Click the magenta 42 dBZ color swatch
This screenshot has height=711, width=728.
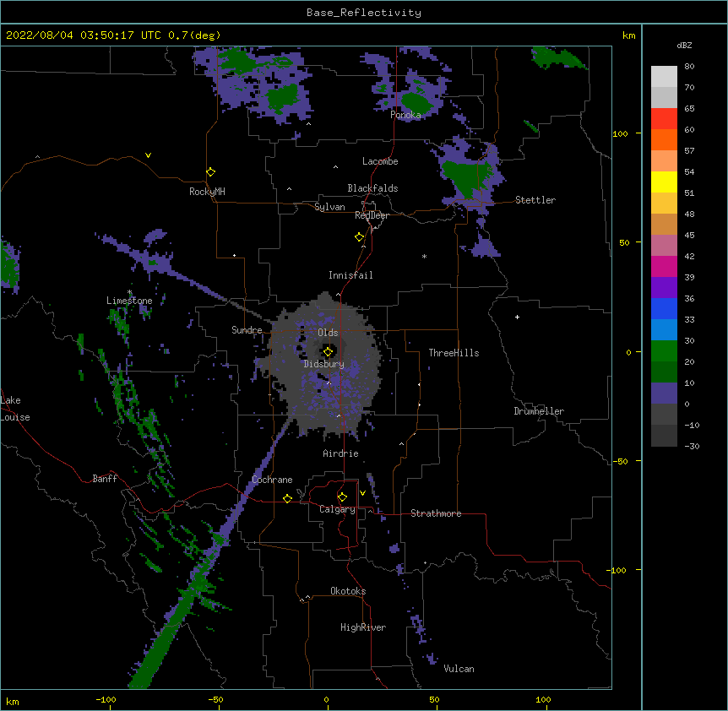pyautogui.click(x=664, y=266)
